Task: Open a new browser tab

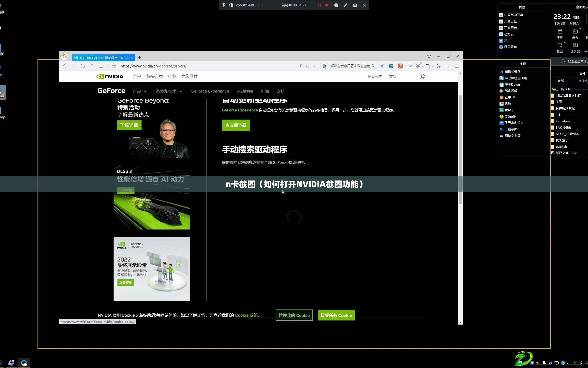Action: (140, 58)
